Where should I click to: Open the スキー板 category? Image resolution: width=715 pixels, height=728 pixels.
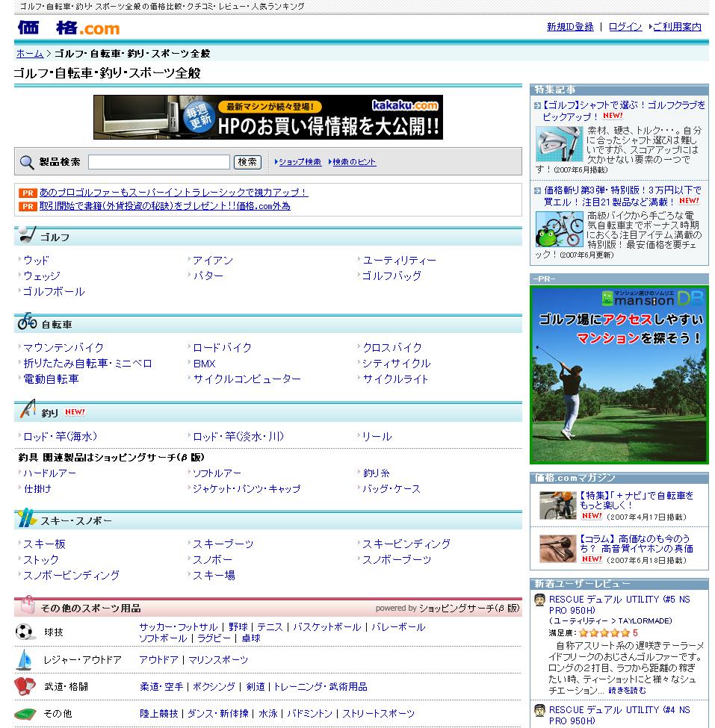[x=45, y=544]
